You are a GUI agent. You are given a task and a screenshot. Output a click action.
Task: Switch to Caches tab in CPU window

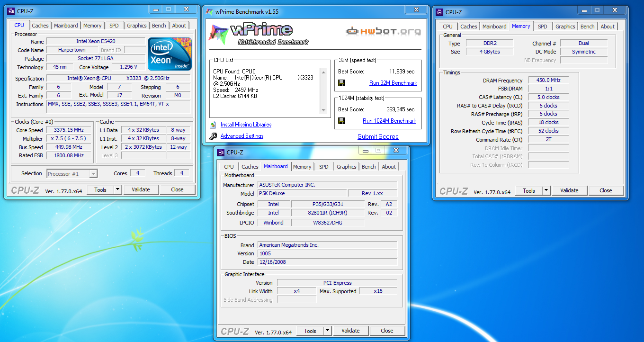coord(40,26)
